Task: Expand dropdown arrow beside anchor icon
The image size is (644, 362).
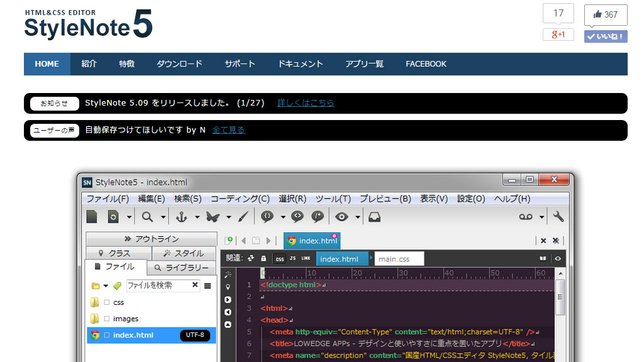Action: click(x=197, y=217)
